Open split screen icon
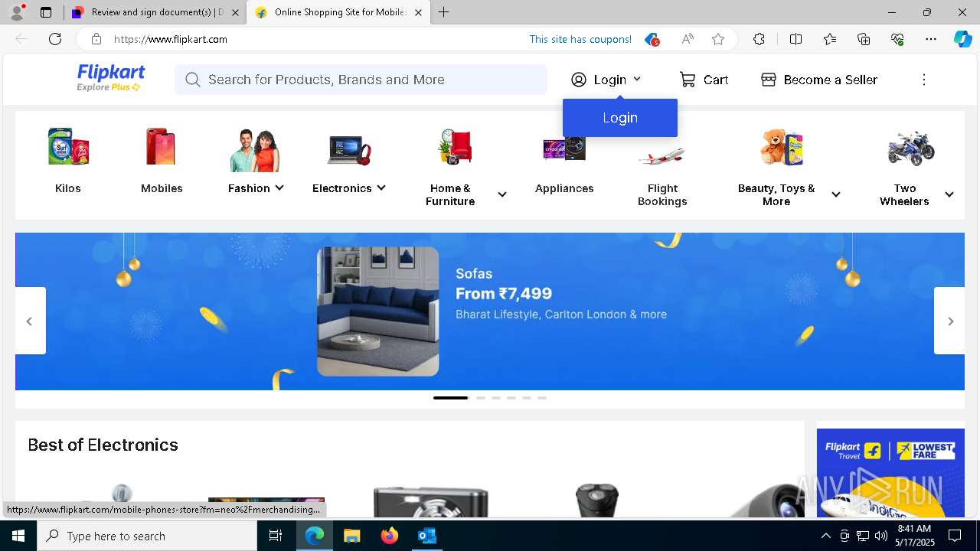This screenshot has height=551, width=980. coord(795,39)
